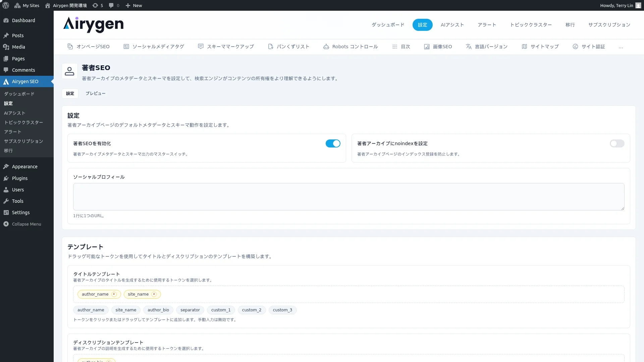Viewport: 644px width, 362px height.
Task: Add the author_bio token to title template
Action: point(158,310)
